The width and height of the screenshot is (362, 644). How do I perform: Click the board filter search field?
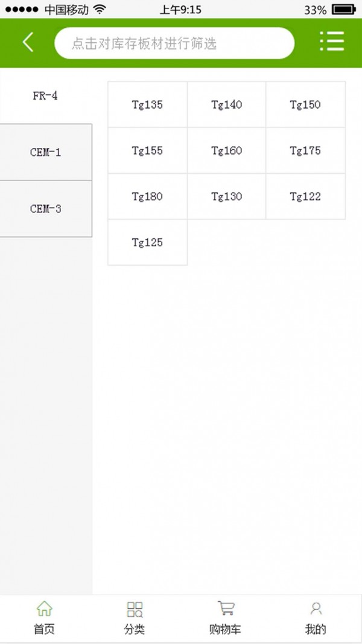[x=174, y=43]
